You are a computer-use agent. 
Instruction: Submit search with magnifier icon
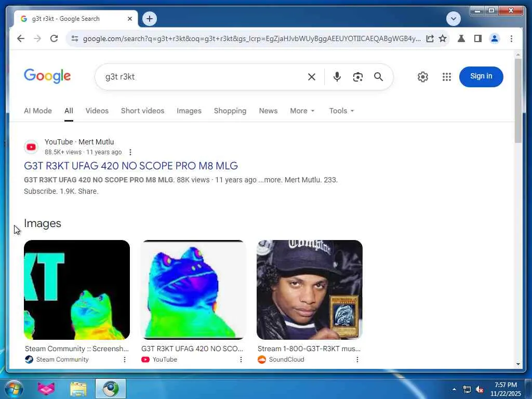(x=378, y=77)
